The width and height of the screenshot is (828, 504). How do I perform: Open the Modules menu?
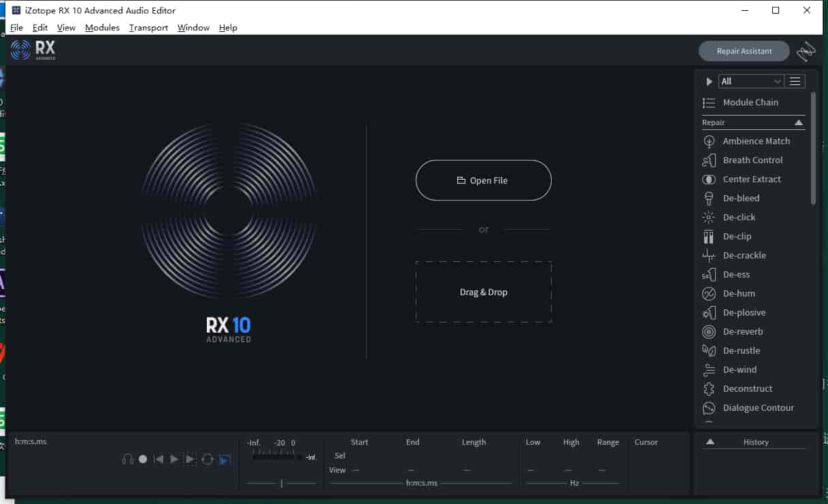coord(102,27)
